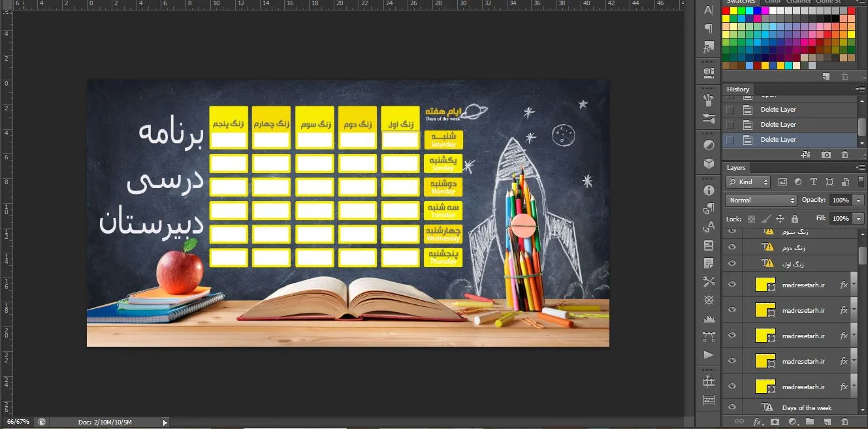Open the Adjustments panel circle icon
868x429 pixels.
coord(709,145)
